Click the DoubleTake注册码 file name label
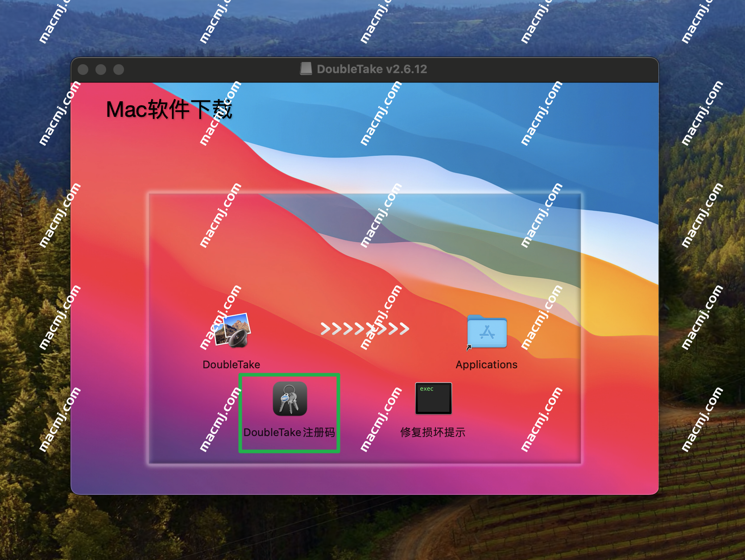 tap(289, 432)
